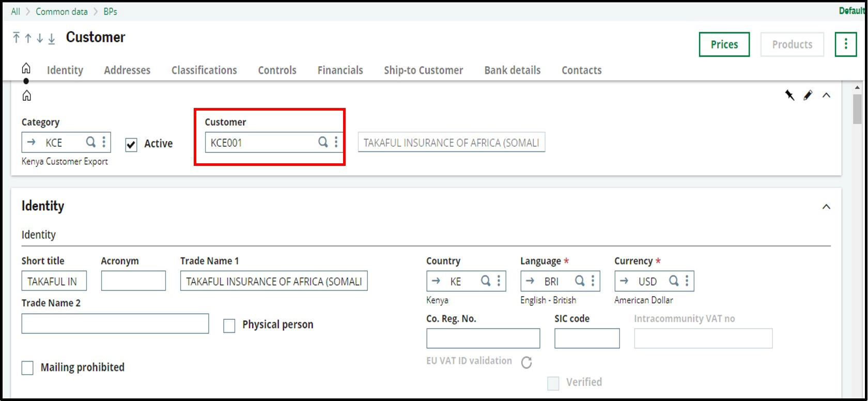This screenshot has height=401, width=868.
Task: Click 'American Dollar' text
Action: 644,300
